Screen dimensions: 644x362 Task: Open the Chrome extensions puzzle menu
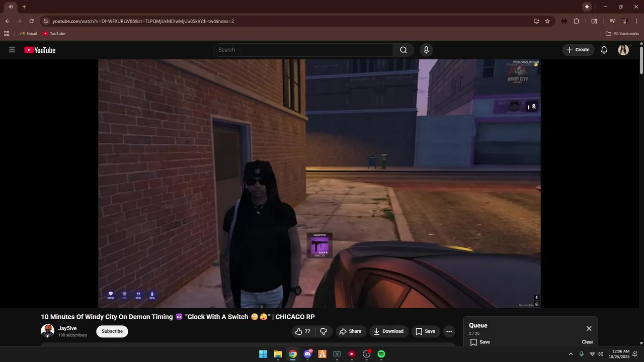[577, 21]
